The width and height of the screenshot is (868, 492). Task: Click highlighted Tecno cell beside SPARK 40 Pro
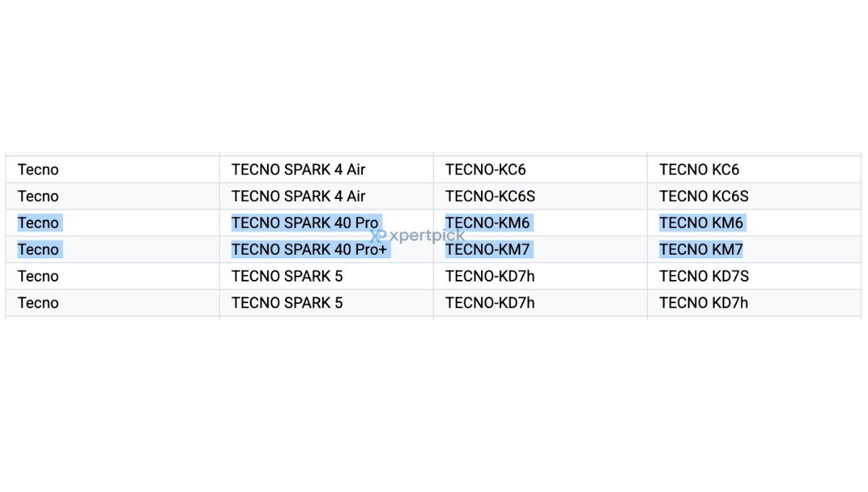pos(112,223)
